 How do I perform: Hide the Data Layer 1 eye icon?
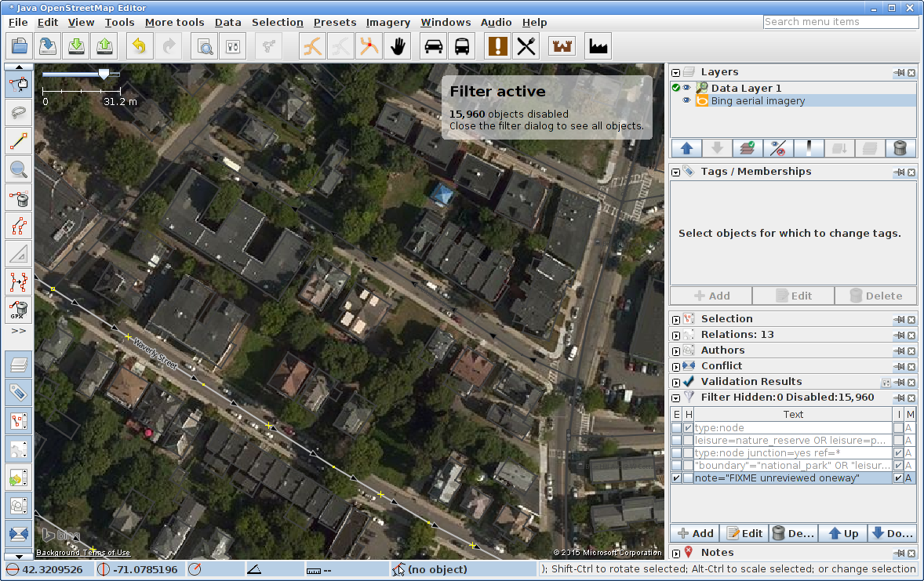pos(686,88)
